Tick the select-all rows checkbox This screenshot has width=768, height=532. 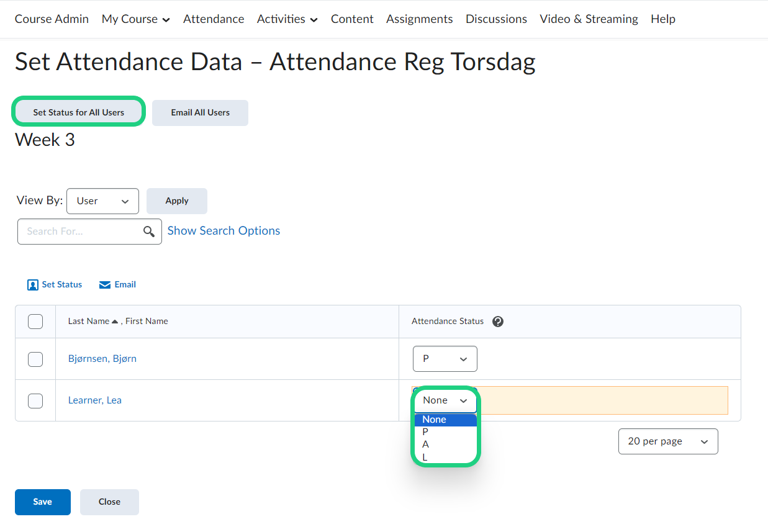[x=35, y=322]
